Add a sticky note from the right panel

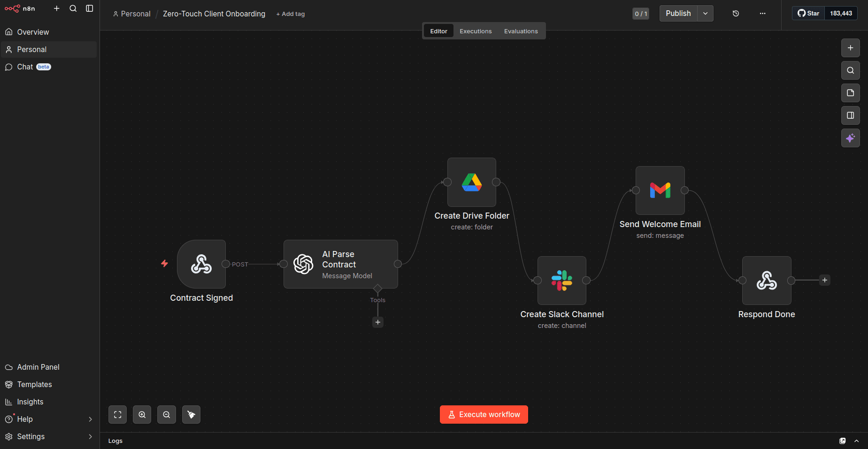[850, 93]
